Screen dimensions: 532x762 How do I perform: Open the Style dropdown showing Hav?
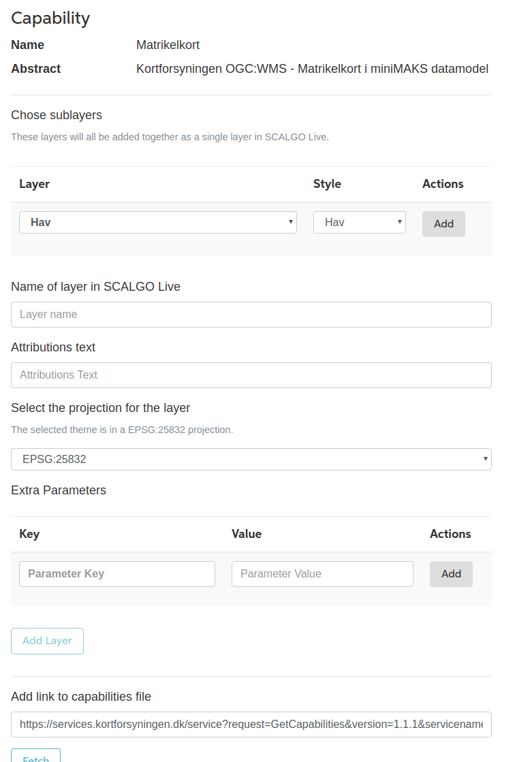[x=360, y=222]
